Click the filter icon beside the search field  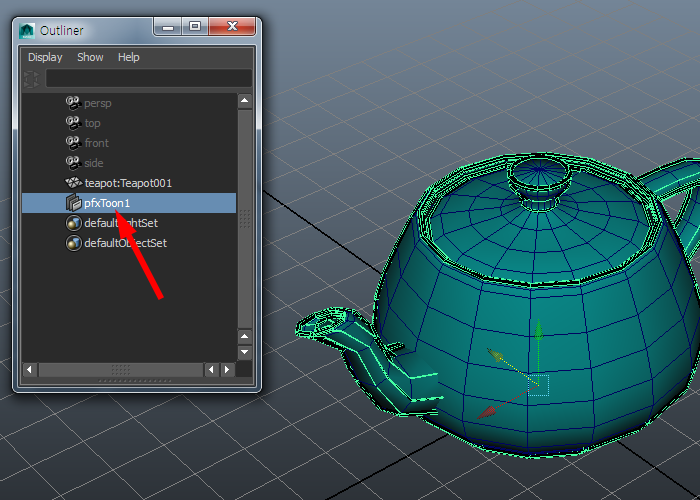pos(32,79)
